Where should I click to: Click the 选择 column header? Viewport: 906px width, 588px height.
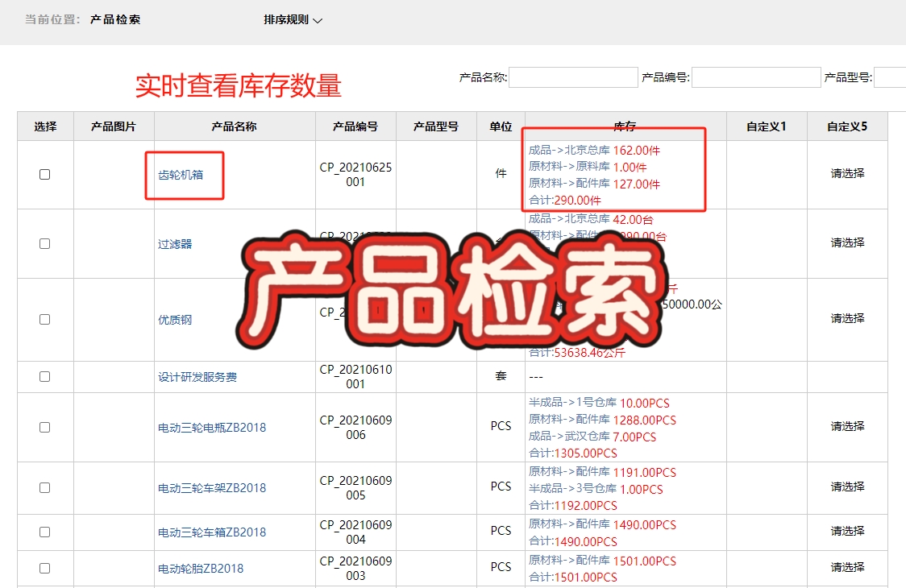[46, 126]
